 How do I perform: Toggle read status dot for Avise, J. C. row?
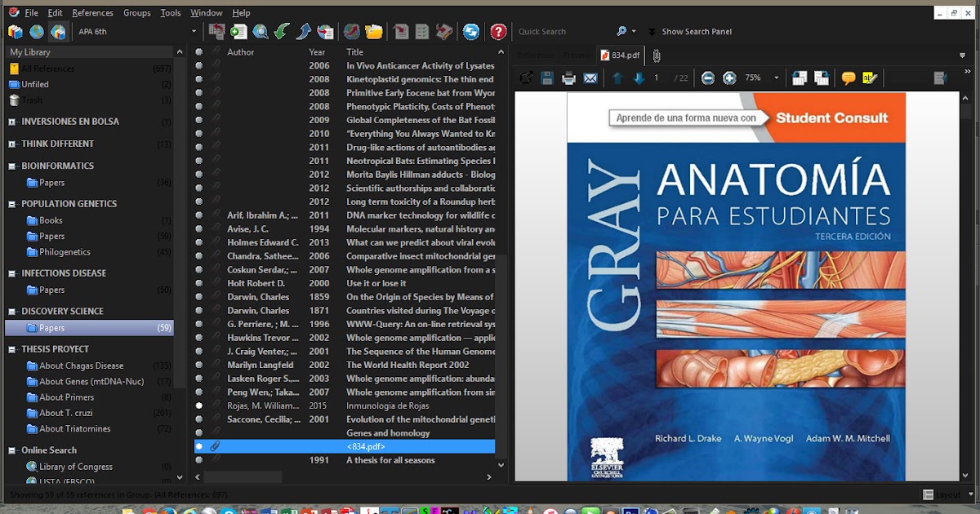coord(199,229)
